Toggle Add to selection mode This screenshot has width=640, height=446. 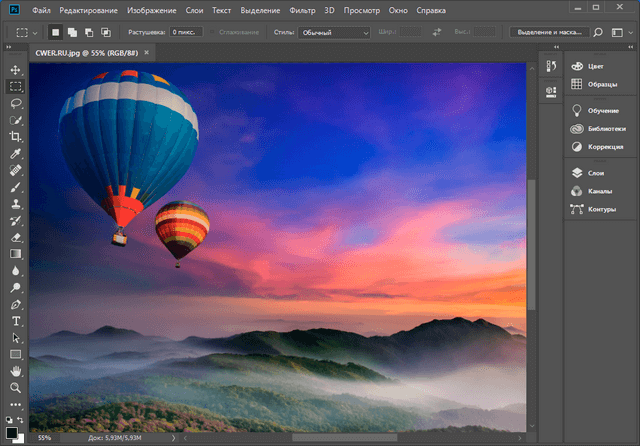coord(74,32)
